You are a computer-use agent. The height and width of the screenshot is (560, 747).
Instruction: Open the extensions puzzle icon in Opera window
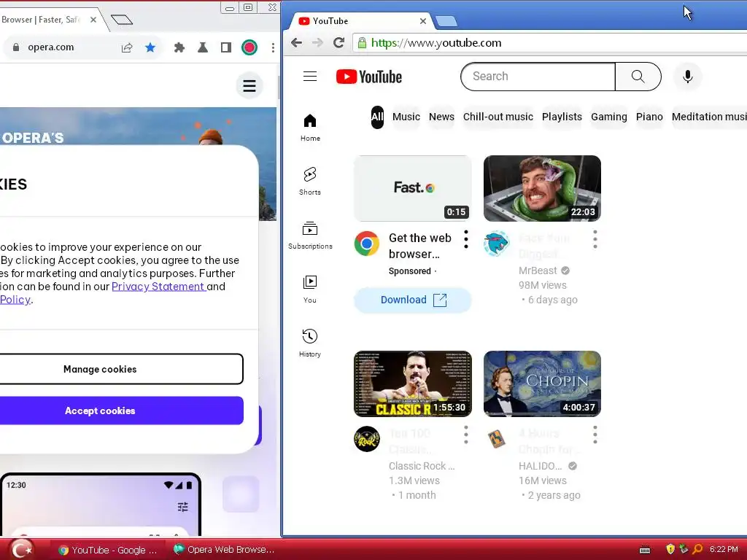[179, 47]
